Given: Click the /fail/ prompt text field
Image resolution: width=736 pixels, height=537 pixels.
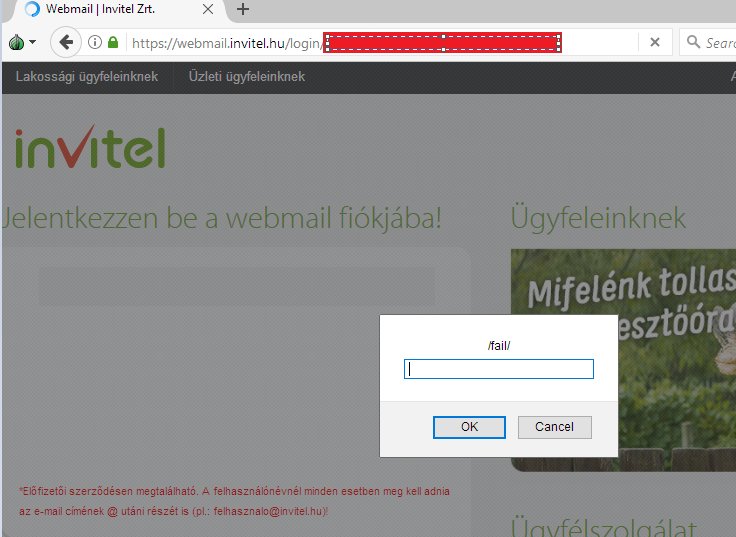Looking at the screenshot, I should (x=498, y=369).
